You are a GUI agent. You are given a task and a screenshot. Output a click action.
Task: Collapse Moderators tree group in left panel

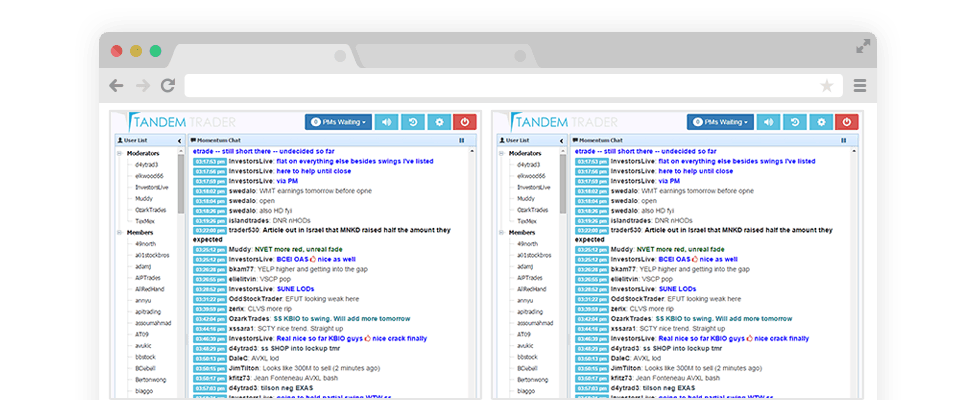coord(119,153)
